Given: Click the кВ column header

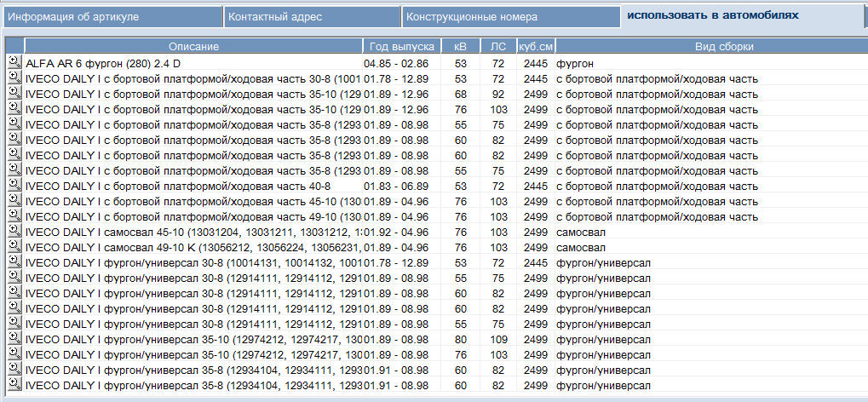Looking at the screenshot, I should (x=461, y=46).
